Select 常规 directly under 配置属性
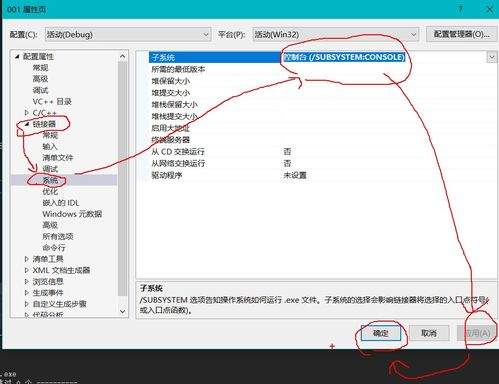The height and width of the screenshot is (384, 499). 40,68
